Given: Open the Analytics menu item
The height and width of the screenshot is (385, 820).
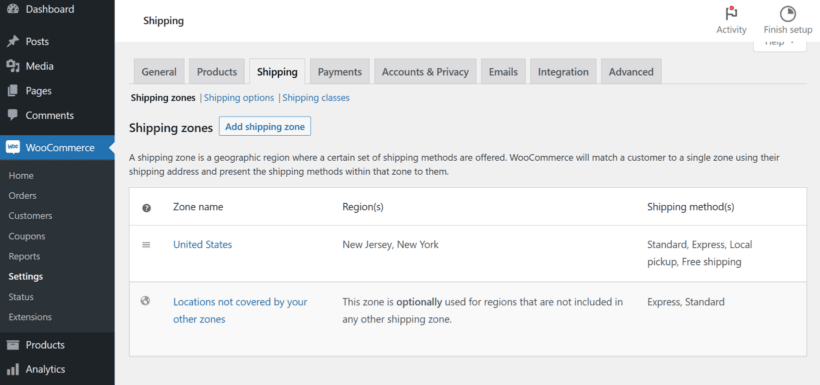Looking at the screenshot, I should 57,369.
